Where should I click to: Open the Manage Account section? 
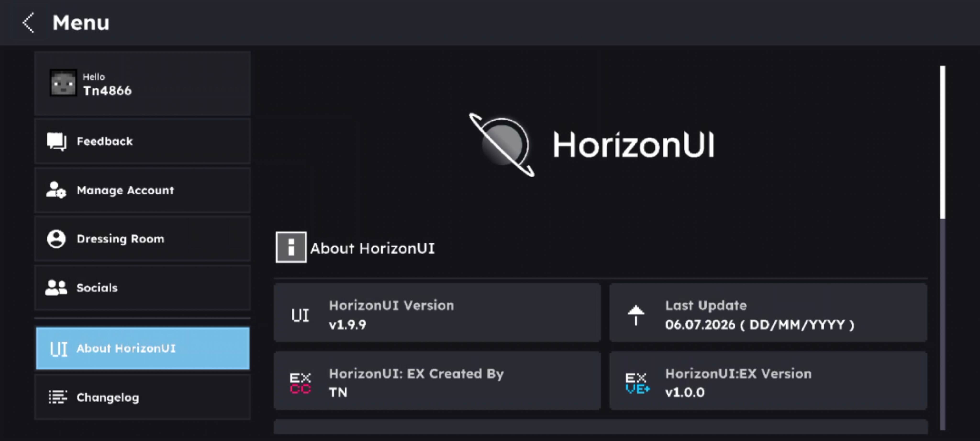[143, 190]
